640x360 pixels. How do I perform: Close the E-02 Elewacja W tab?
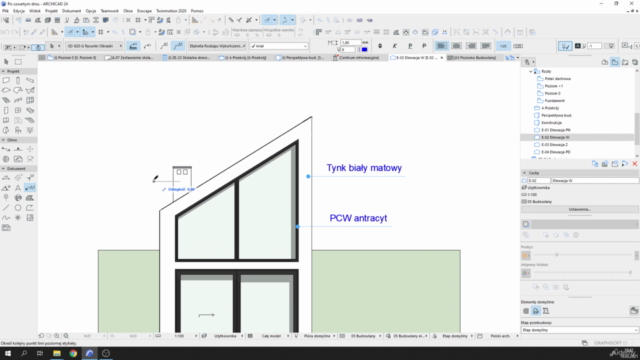click(442, 58)
